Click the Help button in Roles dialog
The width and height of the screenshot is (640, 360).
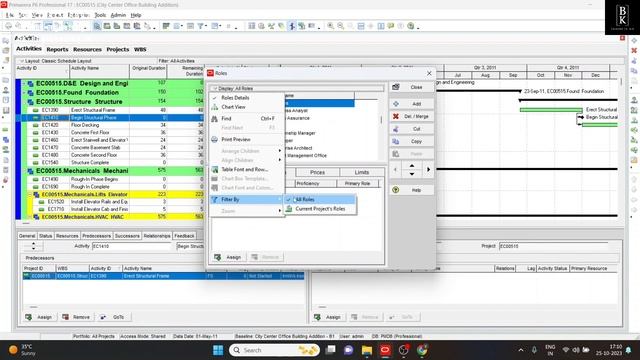(411, 190)
